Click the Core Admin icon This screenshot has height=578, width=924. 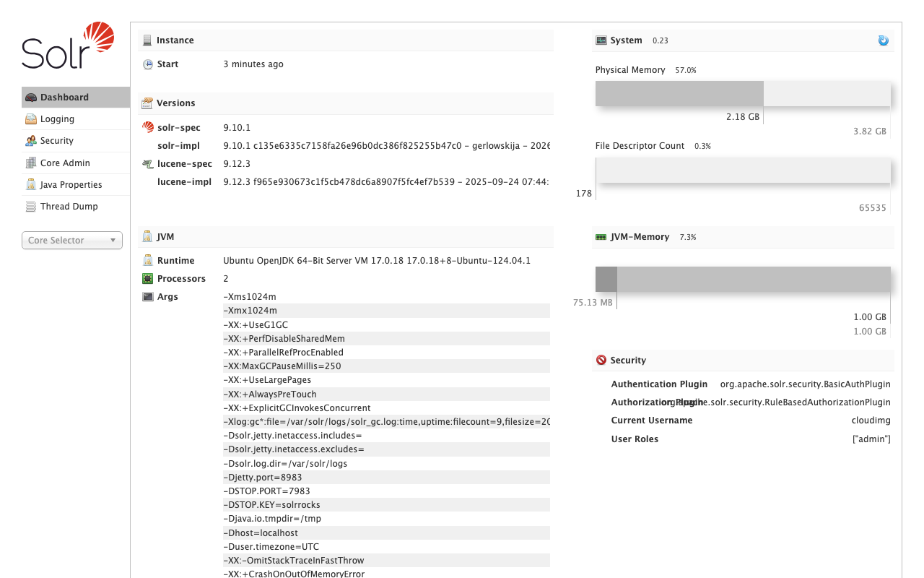(31, 163)
